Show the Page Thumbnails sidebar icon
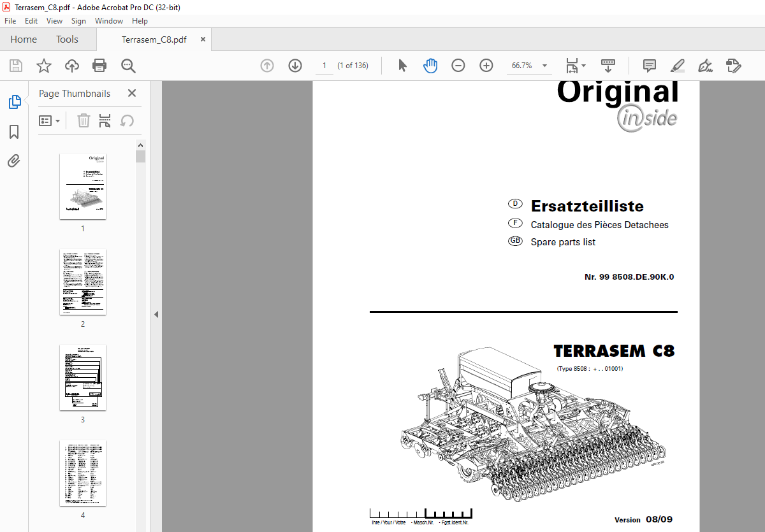 coord(14,102)
